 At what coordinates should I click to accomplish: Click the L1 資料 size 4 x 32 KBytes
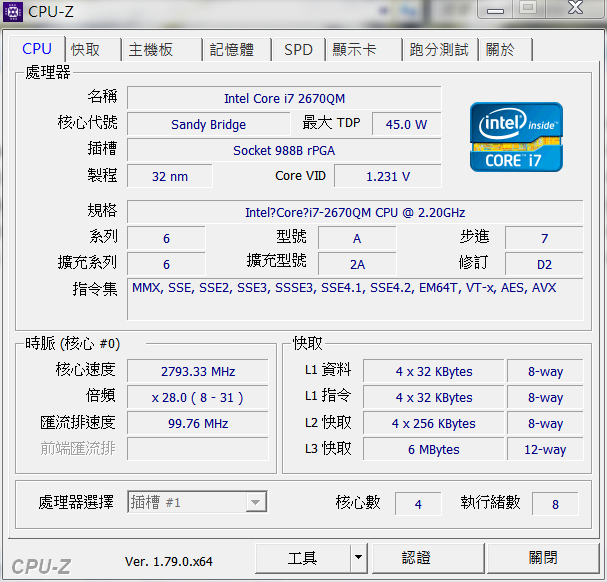tap(434, 371)
